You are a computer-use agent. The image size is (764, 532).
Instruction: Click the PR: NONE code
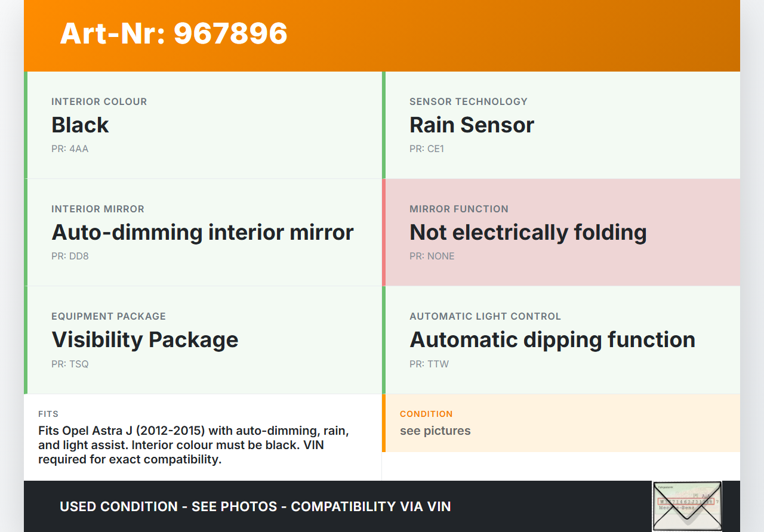432,256
